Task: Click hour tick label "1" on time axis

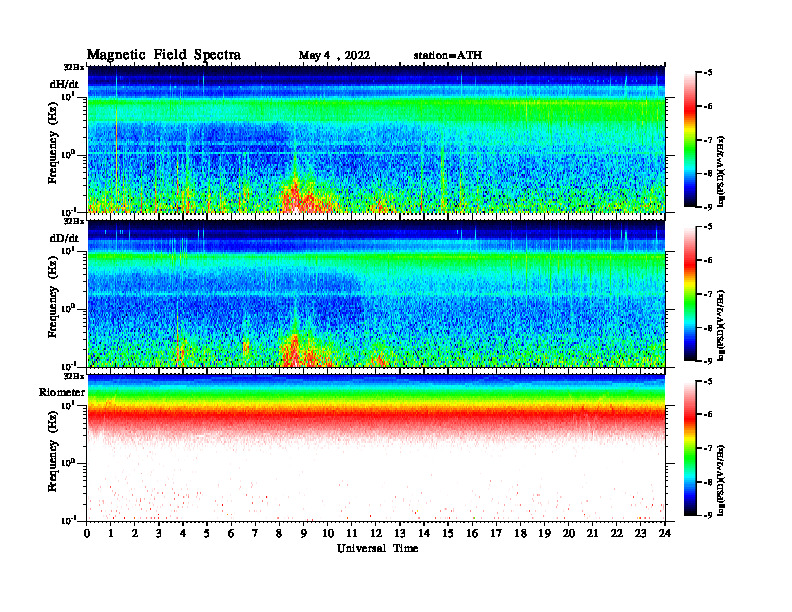Action: click(111, 533)
